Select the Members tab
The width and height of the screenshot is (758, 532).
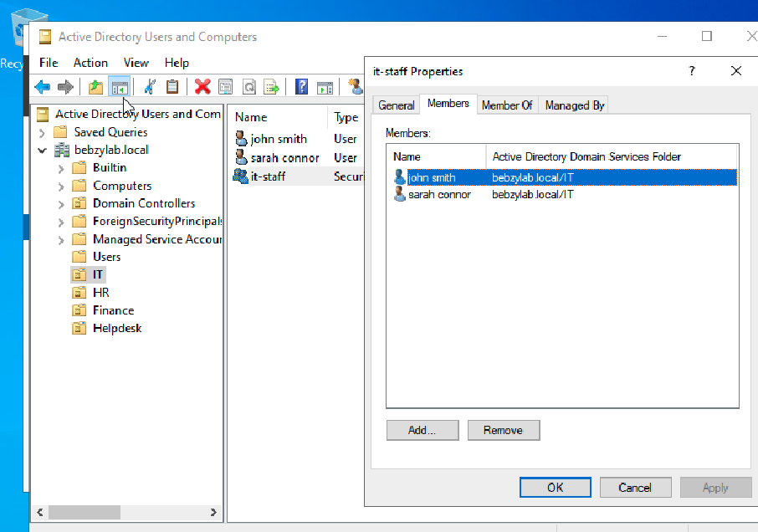click(448, 104)
